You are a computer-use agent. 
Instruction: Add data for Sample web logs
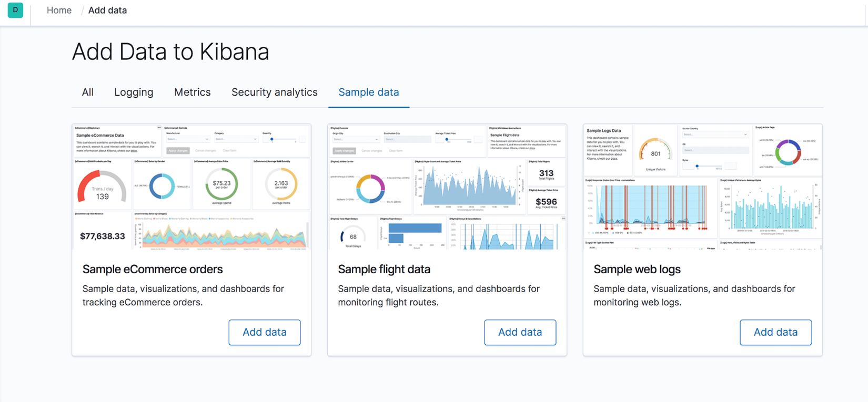point(776,332)
